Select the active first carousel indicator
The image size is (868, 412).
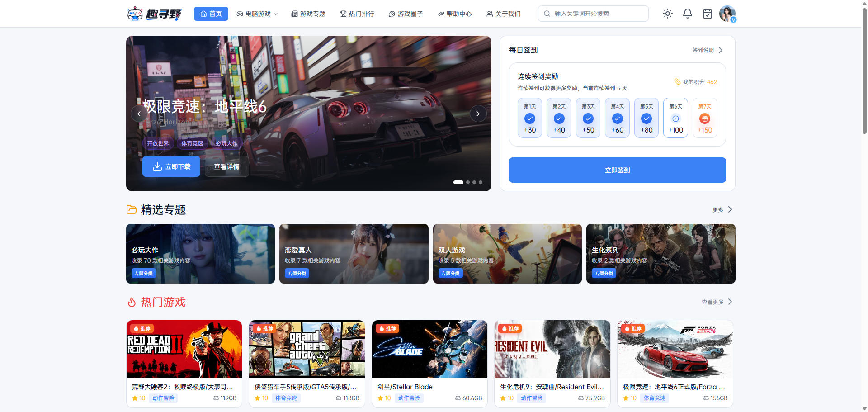click(458, 182)
